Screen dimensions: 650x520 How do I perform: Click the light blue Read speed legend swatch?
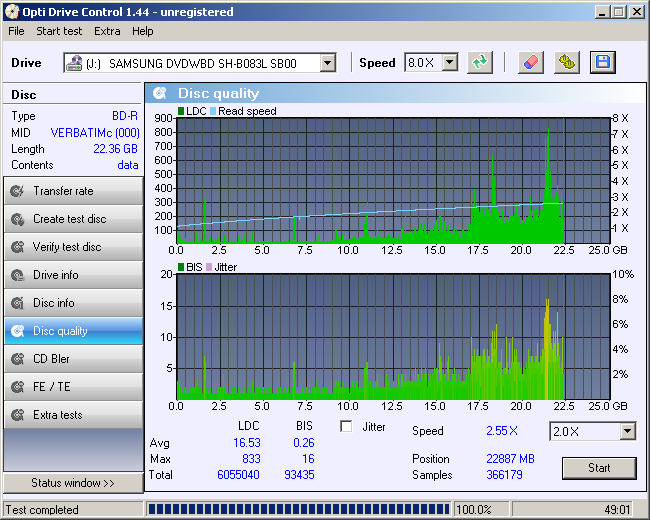pos(213,111)
